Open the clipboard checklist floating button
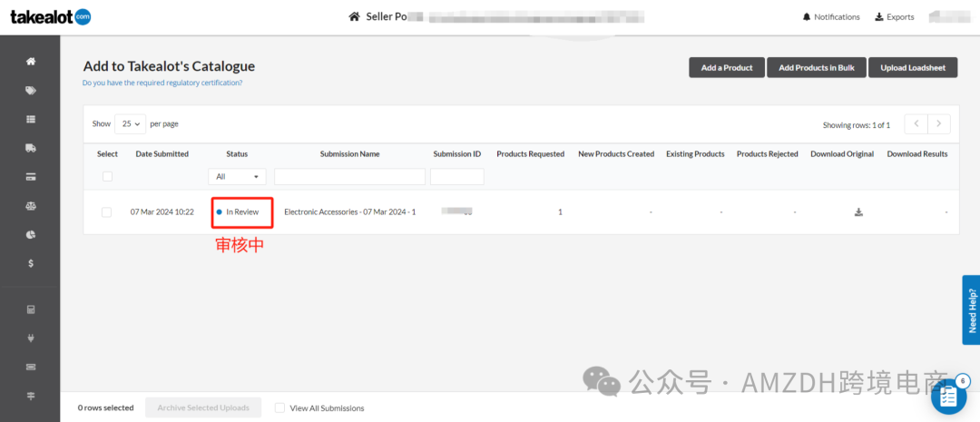980x422 pixels. [948, 396]
